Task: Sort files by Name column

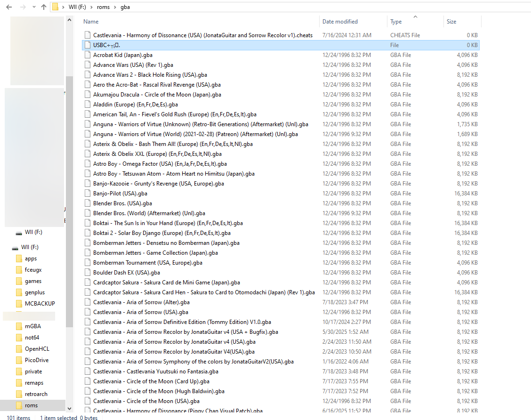Action: tap(91, 21)
